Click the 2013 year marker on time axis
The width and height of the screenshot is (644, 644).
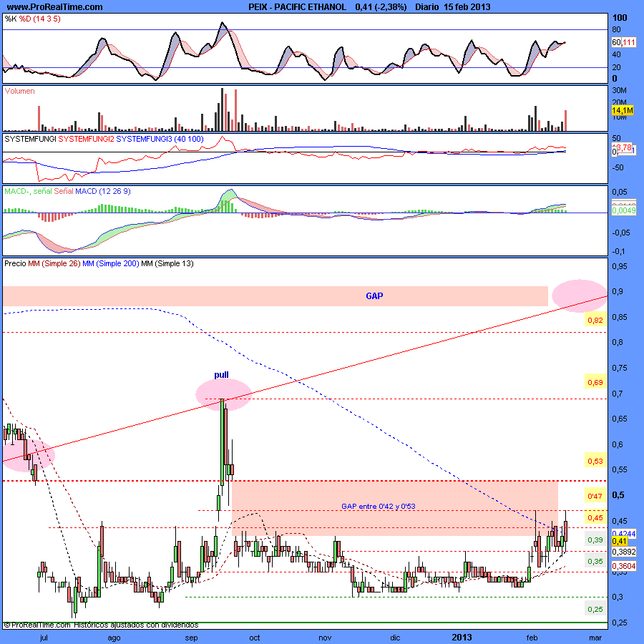(463, 635)
